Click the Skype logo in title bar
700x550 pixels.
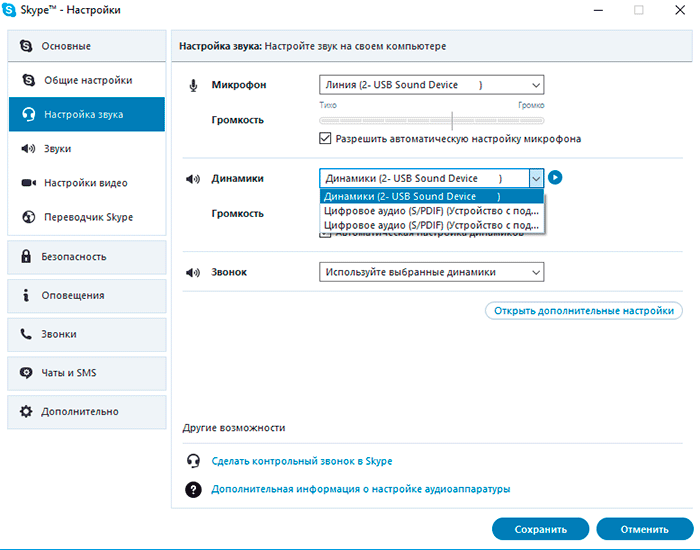(x=8, y=10)
